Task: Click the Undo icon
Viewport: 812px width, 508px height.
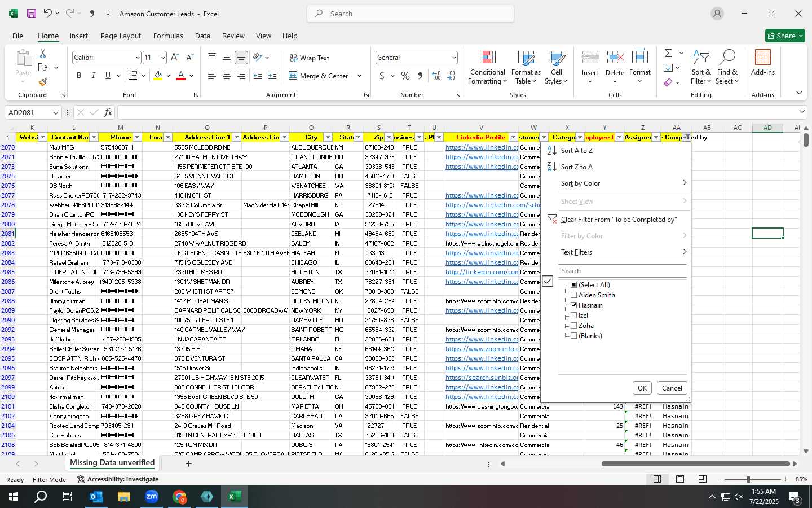Action: point(48,14)
